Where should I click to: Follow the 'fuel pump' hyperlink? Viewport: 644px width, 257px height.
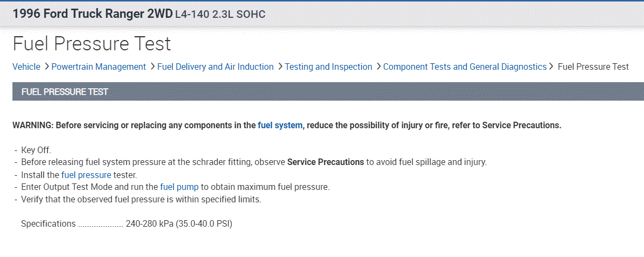(x=179, y=187)
